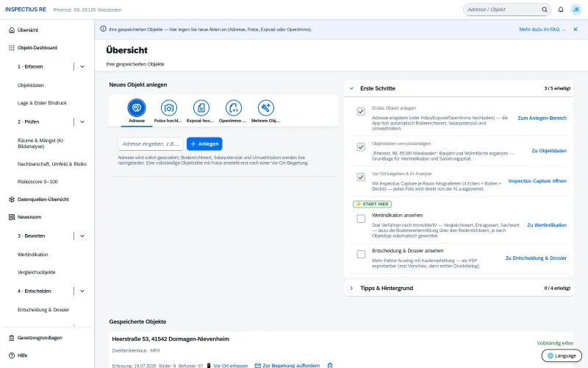Open the Newsroom sidebar entry
This screenshot has height=368, width=588.
click(x=29, y=217)
